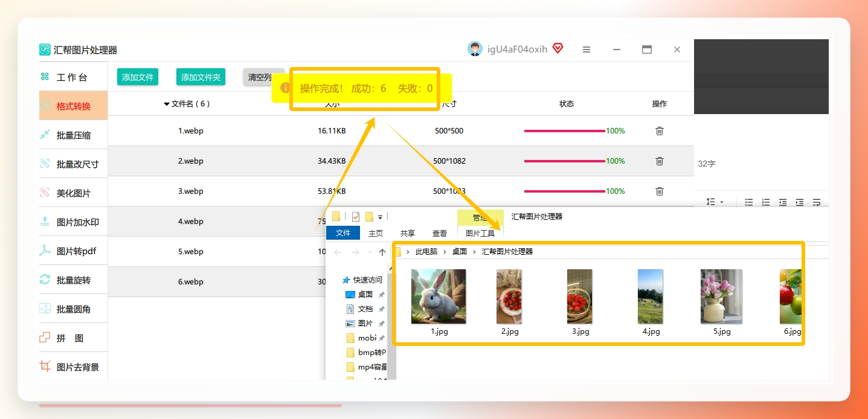The height and width of the screenshot is (419, 868).
Task: Click 此电脑 in the address breadcrumb
Action: coord(426,252)
